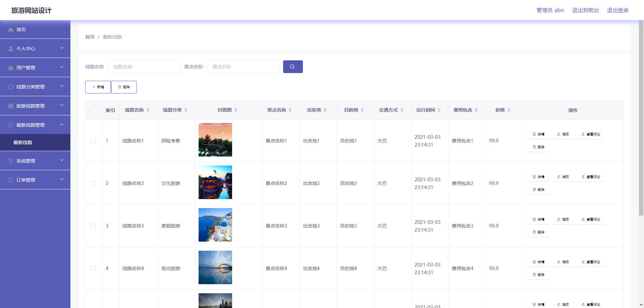Click 删除 in 线路名称4 row
The width and height of the screenshot is (644, 308).
point(538,275)
